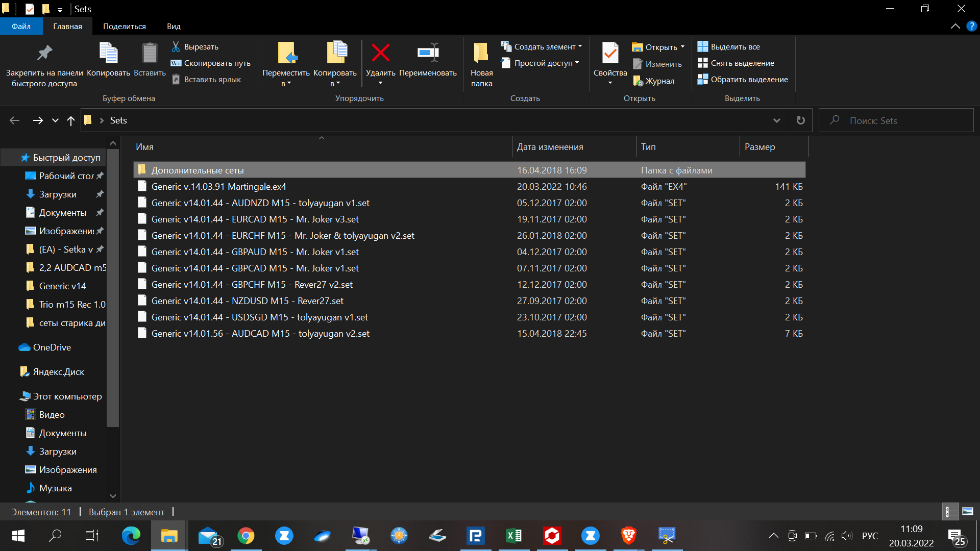Open Explorer help question mark
The image size is (980, 551).
coord(971,26)
